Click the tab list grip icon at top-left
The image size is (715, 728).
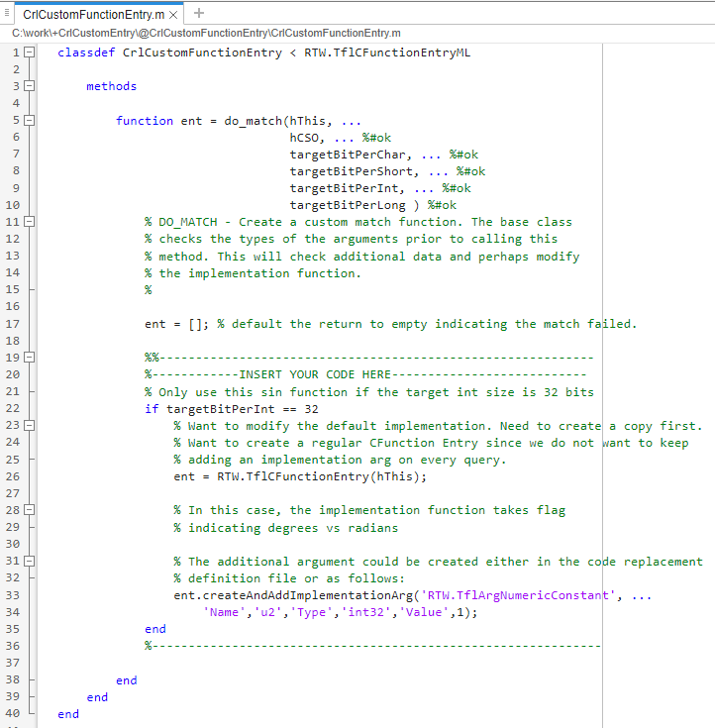click(9, 15)
